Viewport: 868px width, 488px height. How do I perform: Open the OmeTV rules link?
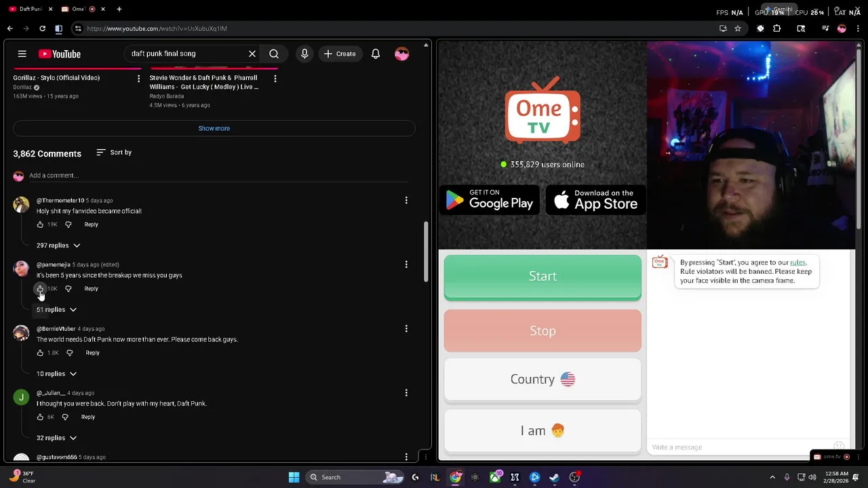point(797,262)
